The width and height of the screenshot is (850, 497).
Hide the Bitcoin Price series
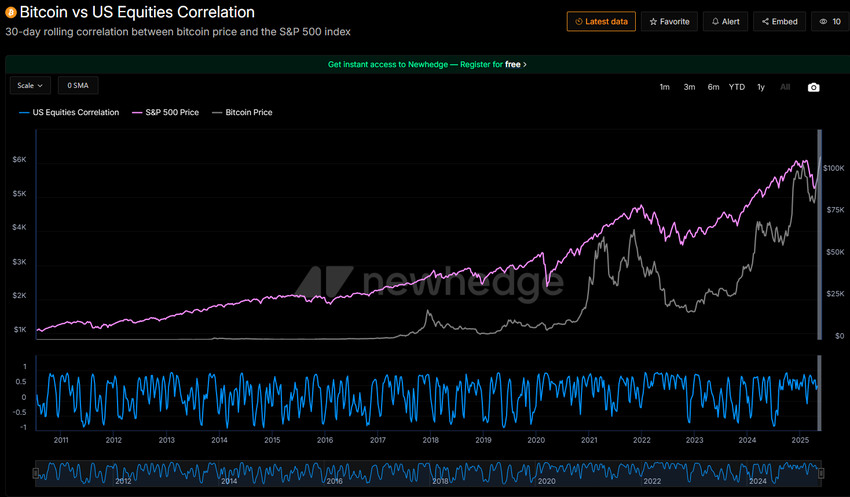click(244, 113)
